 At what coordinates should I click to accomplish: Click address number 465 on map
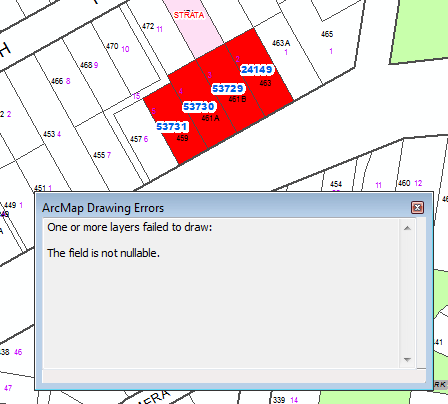tap(327, 34)
